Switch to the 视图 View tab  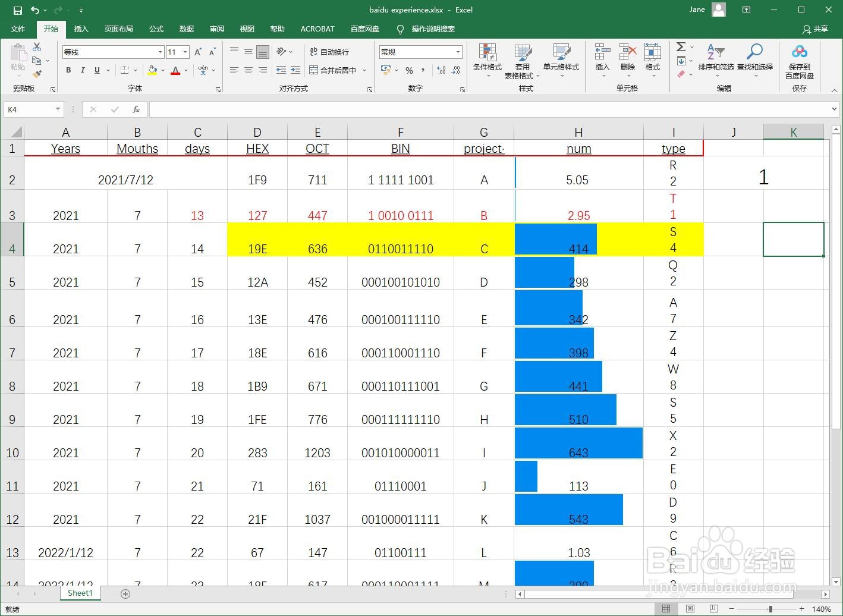tap(247, 29)
